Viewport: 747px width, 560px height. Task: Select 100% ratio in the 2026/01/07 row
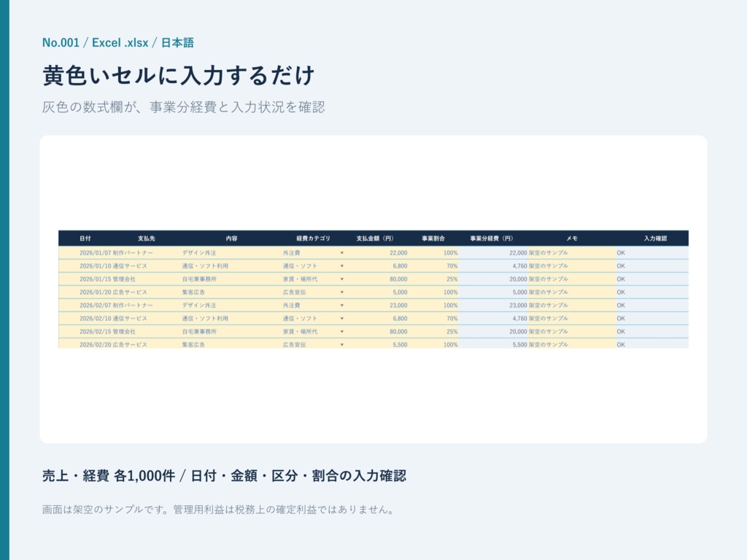450,253
